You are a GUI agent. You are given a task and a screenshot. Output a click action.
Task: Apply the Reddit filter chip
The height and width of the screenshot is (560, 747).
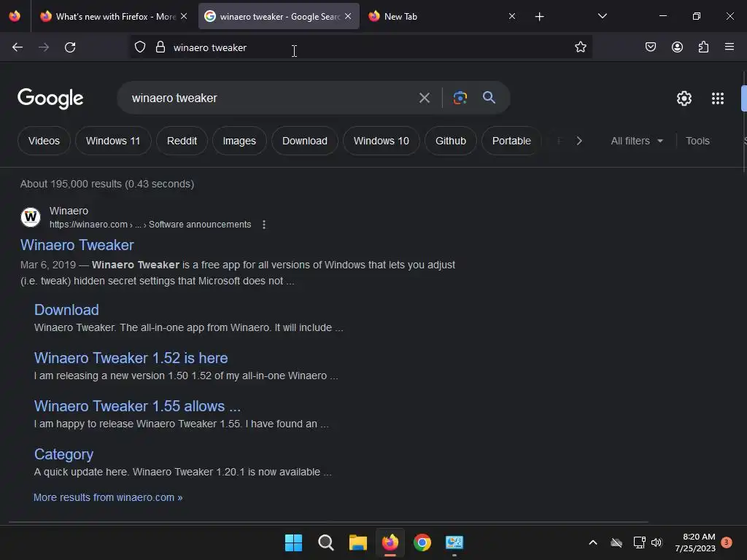[182, 141]
